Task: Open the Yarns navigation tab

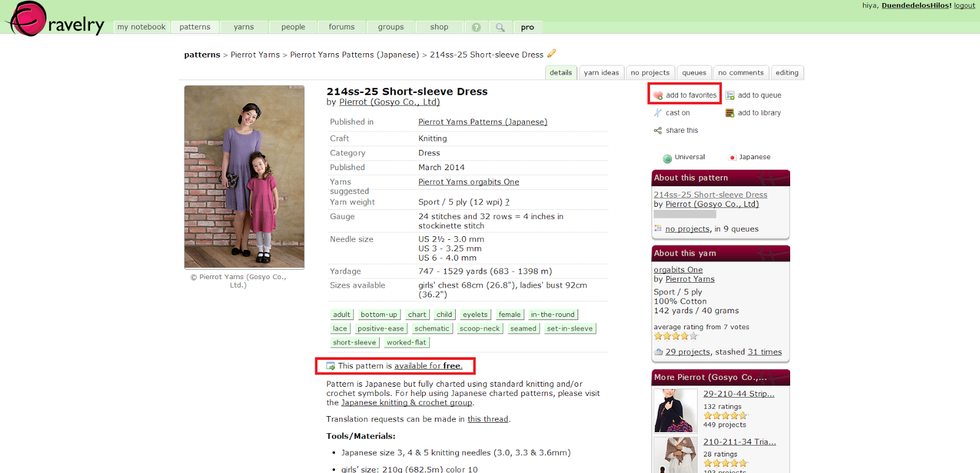Action: point(244,27)
